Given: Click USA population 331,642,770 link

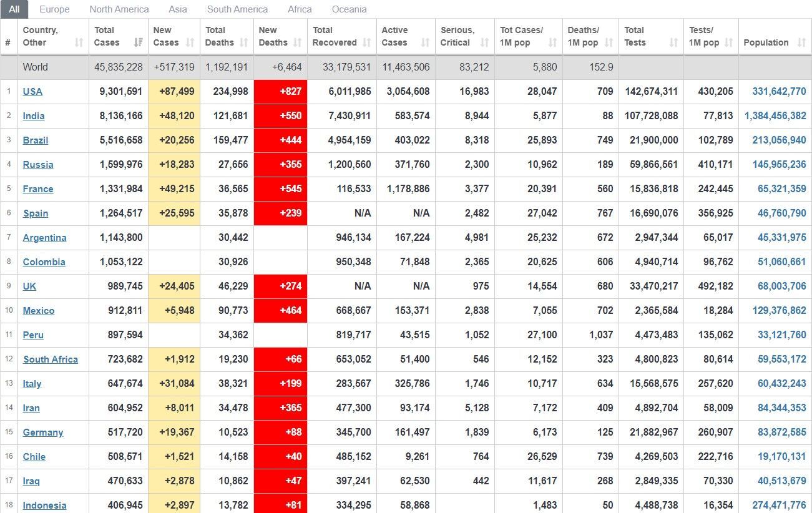Looking at the screenshot, I should tap(779, 91).
